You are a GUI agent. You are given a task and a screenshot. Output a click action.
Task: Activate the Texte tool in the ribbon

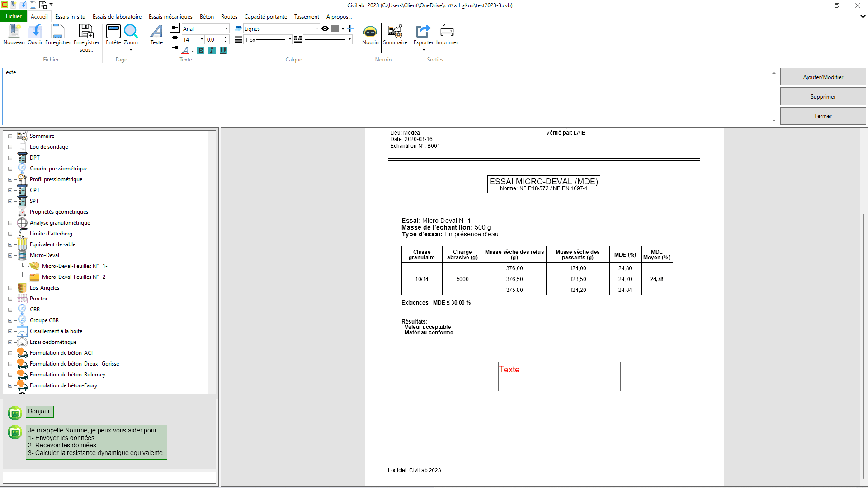point(156,38)
